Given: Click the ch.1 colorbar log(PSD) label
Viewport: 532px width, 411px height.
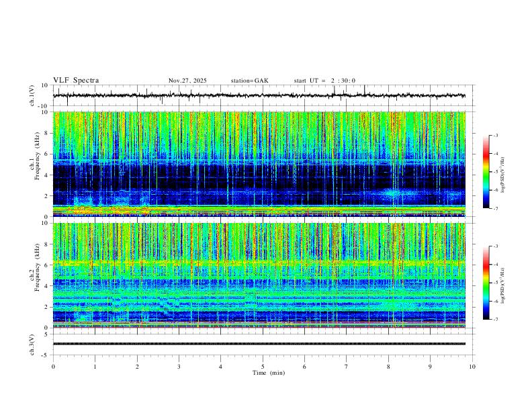Looking at the screenshot, I should (502, 175).
